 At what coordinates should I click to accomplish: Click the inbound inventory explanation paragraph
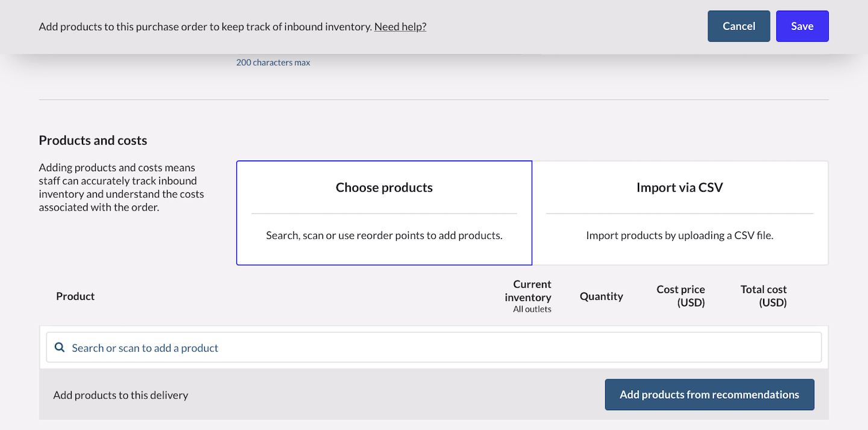click(x=121, y=188)
